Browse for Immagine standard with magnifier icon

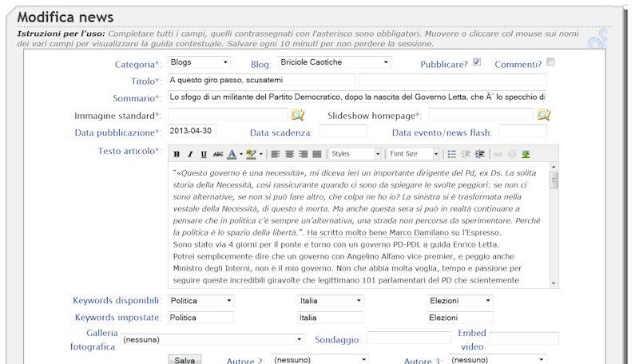298,115
